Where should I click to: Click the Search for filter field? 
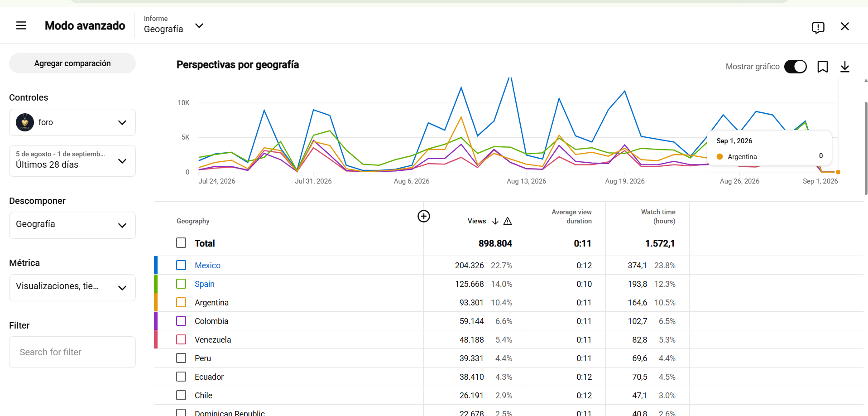[72, 352]
